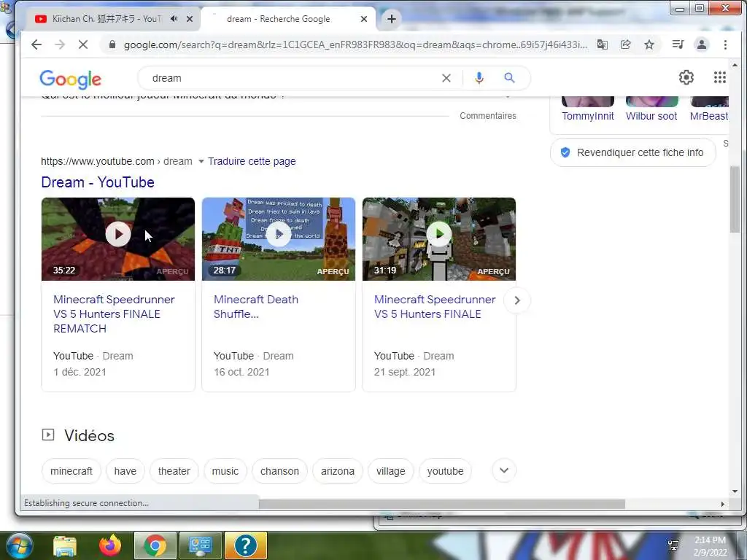Open the 21 sept. 2021 Speedrunner video
This screenshot has width=747, height=560.
pos(435,307)
